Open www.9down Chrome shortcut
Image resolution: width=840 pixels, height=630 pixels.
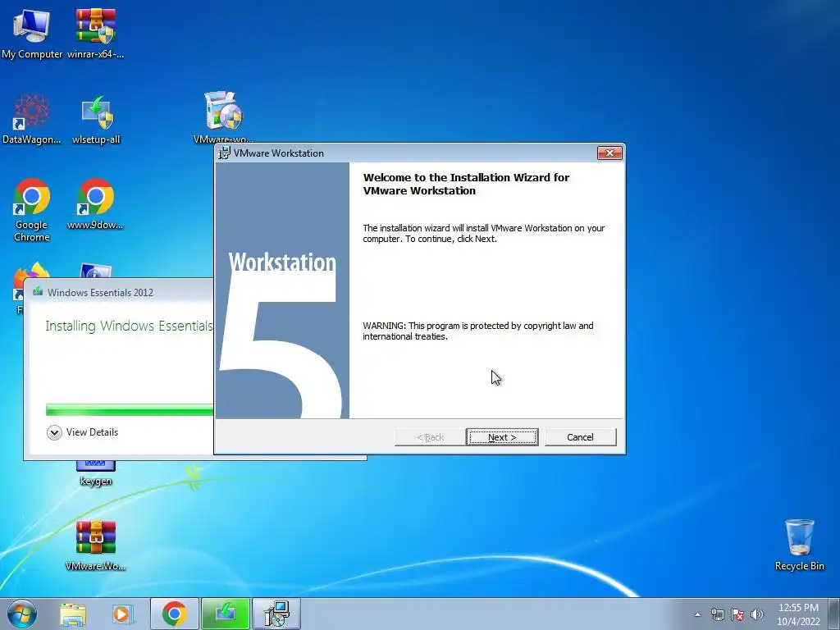pyautogui.click(x=95, y=203)
